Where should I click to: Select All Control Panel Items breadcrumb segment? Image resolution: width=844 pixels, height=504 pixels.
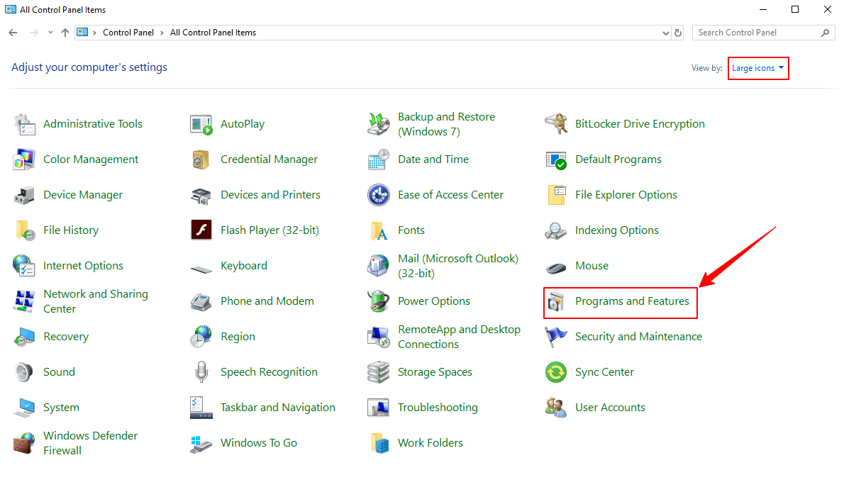[x=213, y=33]
